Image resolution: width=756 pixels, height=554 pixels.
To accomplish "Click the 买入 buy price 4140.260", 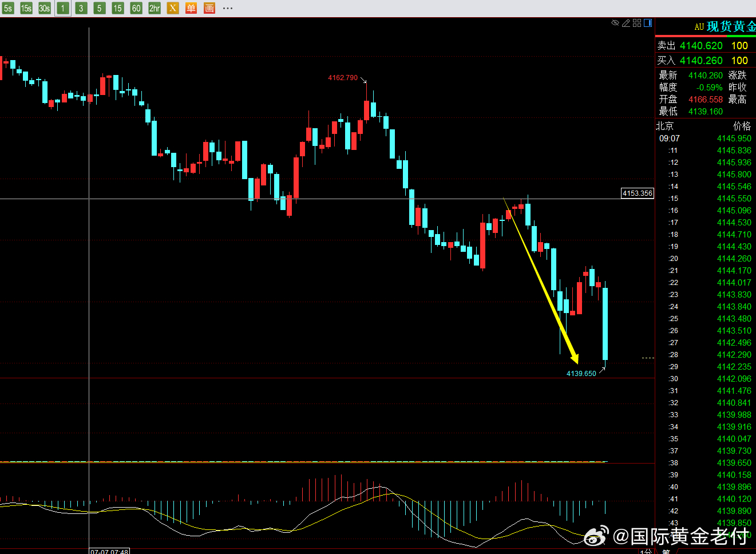I will click(701, 61).
